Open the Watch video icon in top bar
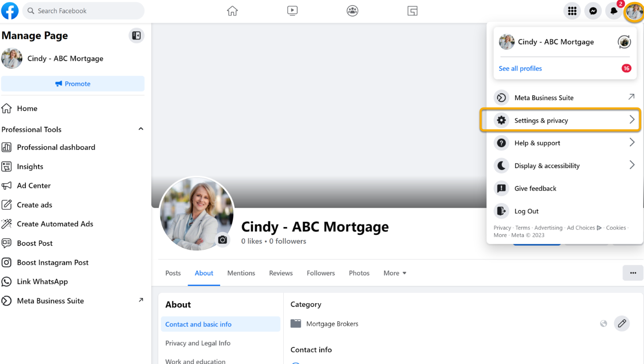Viewport: 644px width, 364px height. click(x=292, y=11)
